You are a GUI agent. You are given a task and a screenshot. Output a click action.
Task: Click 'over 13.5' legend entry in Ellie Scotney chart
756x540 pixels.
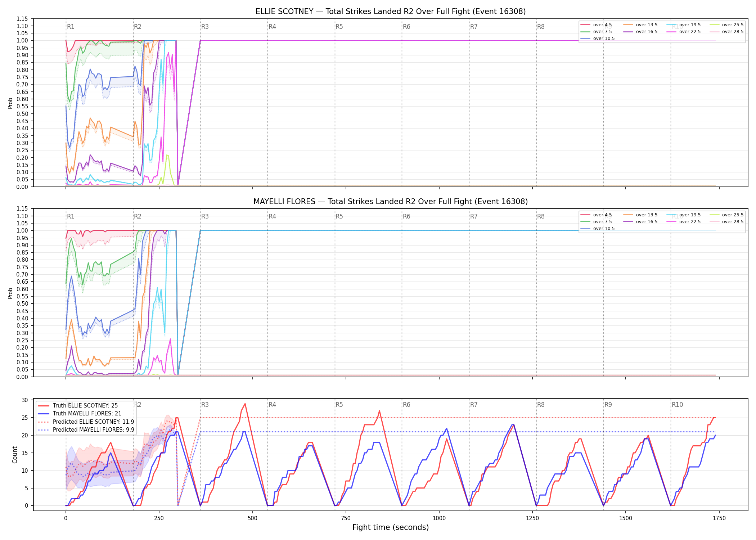640,25
